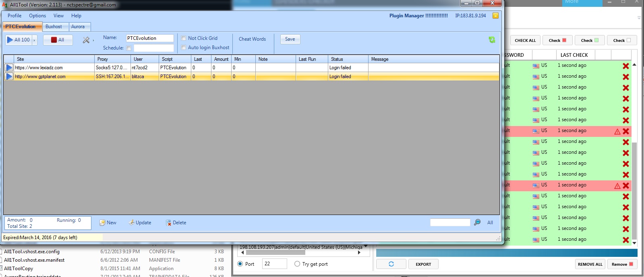Open the Options menu

37,16
